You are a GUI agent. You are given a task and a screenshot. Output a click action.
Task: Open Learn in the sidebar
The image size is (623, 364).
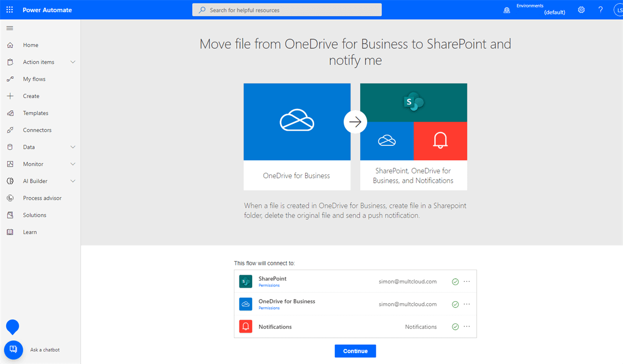click(x=30, y=232)
